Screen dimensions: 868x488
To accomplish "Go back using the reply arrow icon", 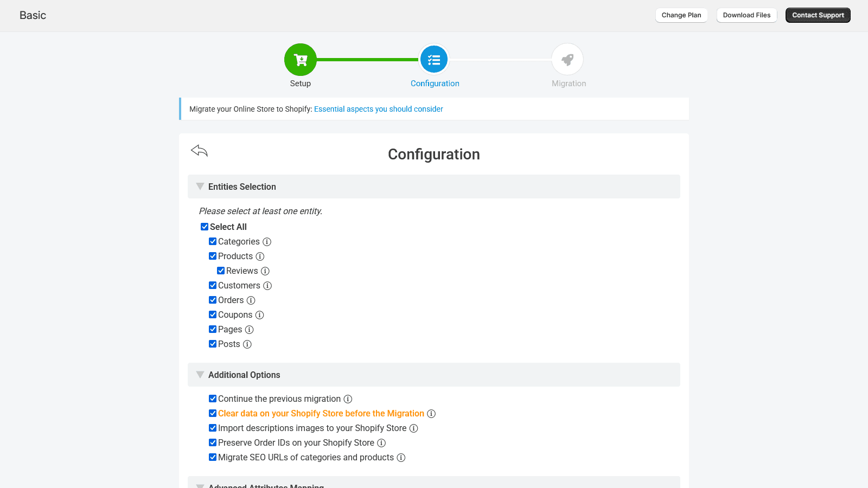I will click(199, 151).
